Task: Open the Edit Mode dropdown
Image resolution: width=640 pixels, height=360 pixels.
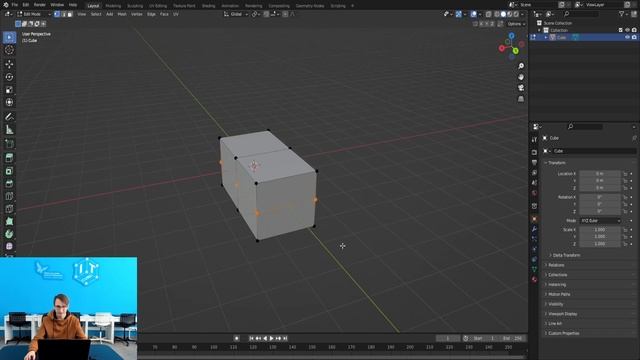Action: [x=34, y=14]
